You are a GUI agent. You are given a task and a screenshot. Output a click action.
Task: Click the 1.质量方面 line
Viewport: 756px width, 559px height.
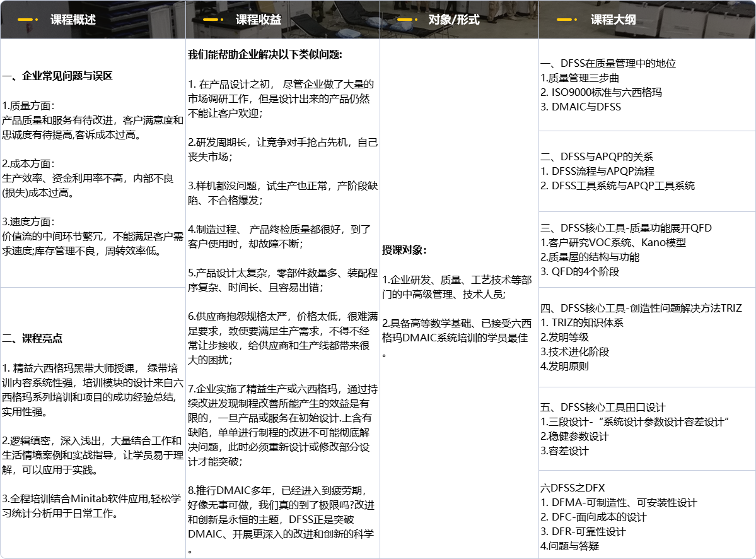coord(28,105)
